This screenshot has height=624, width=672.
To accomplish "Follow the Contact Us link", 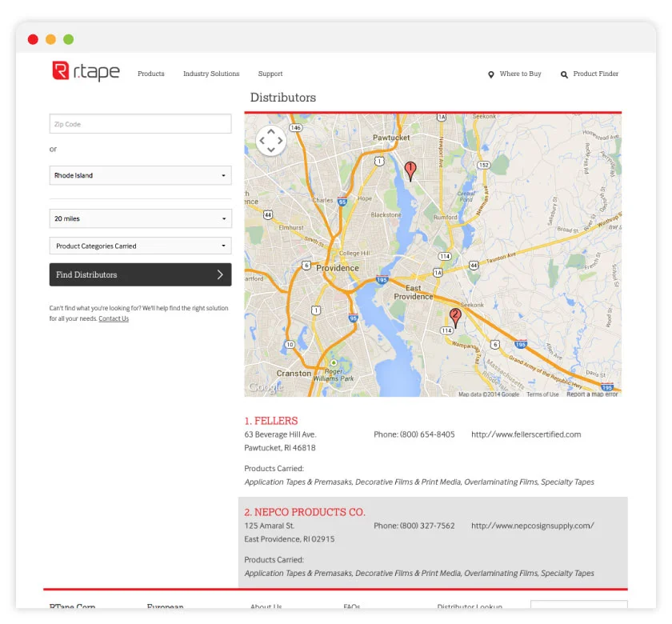I will (114, 318).
